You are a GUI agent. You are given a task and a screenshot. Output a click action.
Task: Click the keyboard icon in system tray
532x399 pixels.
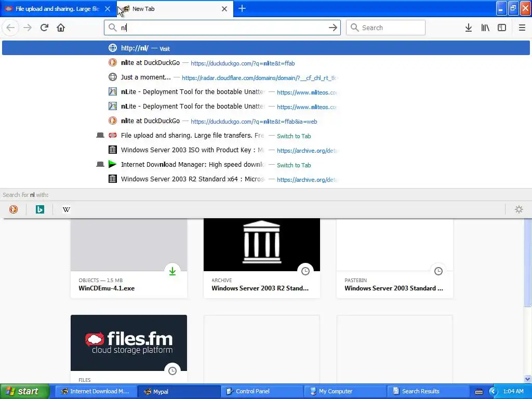point(478,392)
